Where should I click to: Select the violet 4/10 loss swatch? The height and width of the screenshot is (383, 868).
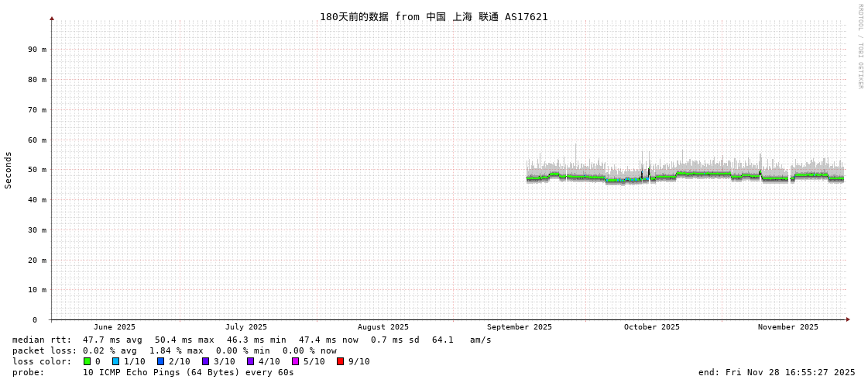(x=250, y=361)
